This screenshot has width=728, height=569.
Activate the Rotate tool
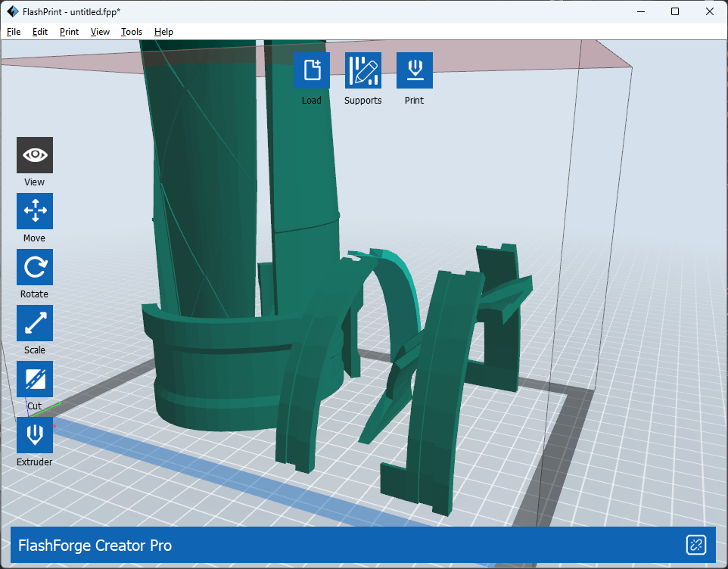tap(35, 267)
